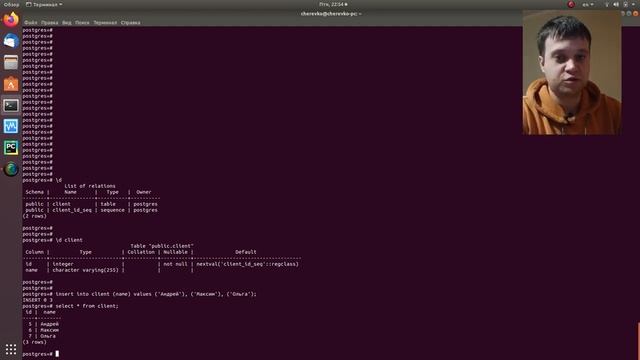Click the Table "public.client" heading
The height and width of the screenshot is (360, 640).
[x=162, y=246]
